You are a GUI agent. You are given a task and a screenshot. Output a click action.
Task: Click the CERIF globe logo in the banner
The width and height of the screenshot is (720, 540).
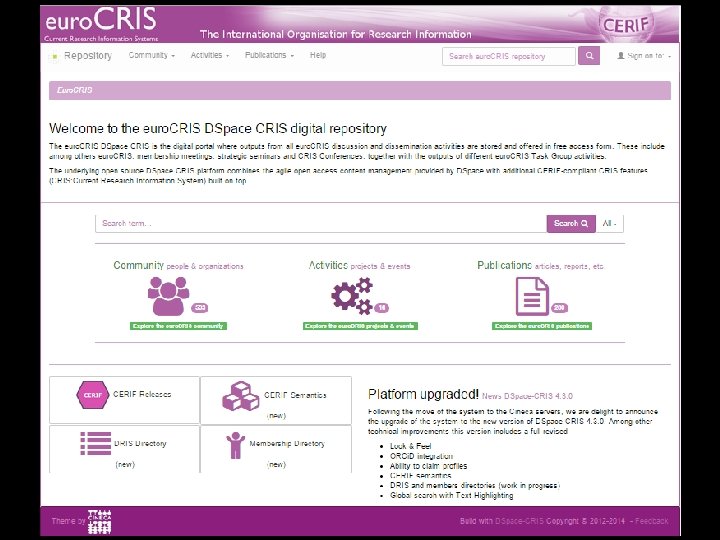tap(625, 24)
